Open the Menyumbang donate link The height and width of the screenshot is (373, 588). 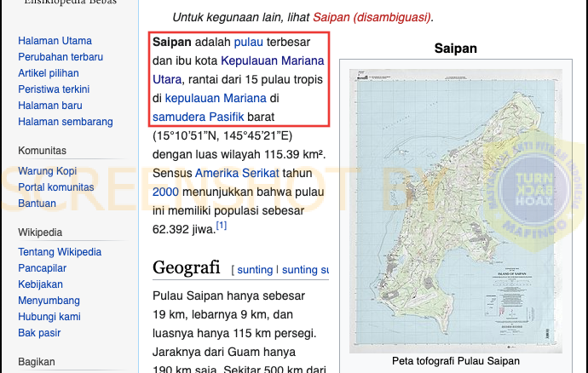pos(49,300)
